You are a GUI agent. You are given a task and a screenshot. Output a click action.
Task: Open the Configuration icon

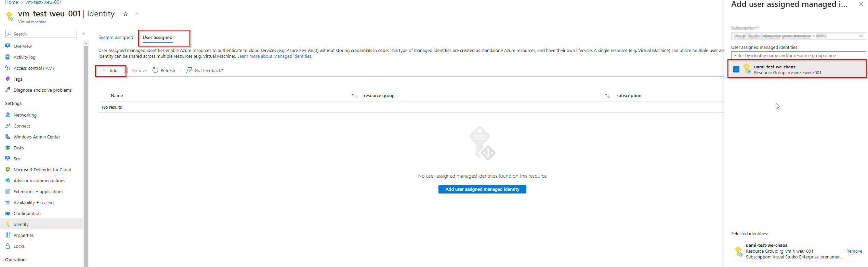click(x=8, y=213)
